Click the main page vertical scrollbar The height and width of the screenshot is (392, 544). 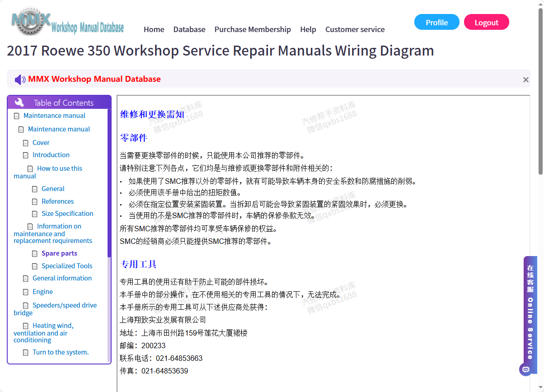coord(540,90)
